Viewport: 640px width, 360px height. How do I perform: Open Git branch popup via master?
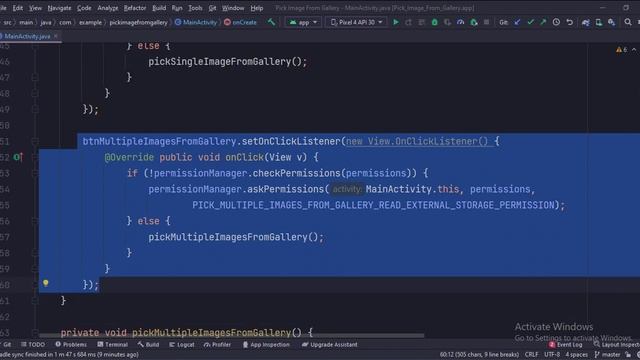click(607, 355)
